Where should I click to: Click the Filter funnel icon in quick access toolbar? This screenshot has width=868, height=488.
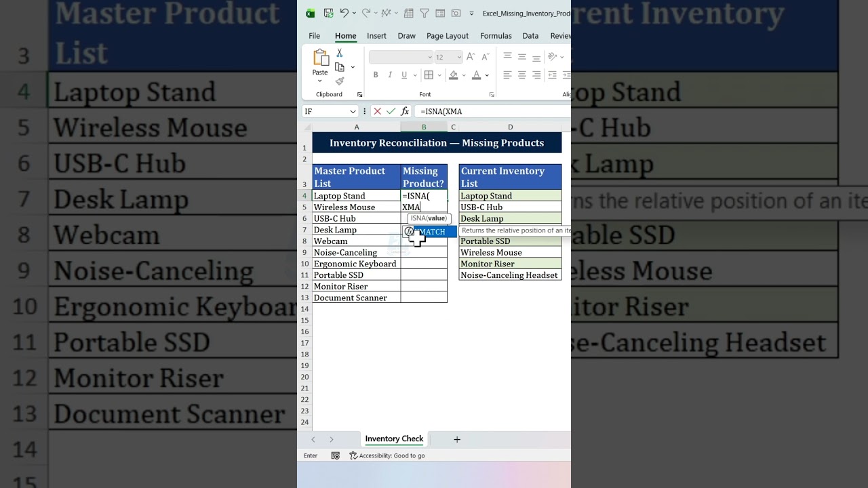click(x=425, y=13)
